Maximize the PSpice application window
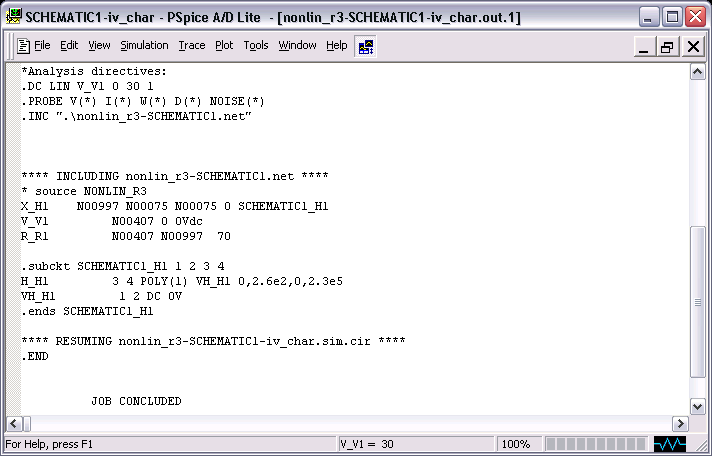Image resolution: width=712 pixels, height=456 pixels. 672,17
